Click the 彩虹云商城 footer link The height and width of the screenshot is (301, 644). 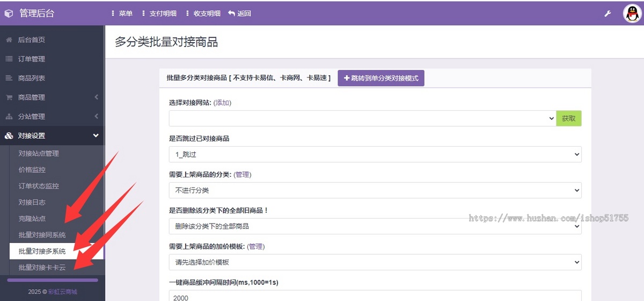pos(63,292)
